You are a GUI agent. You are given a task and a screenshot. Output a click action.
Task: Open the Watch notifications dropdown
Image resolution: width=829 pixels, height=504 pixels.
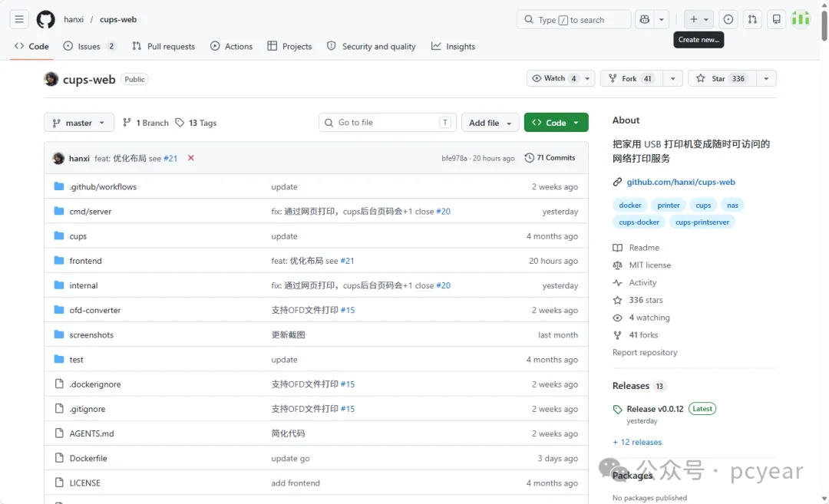pos(561,78)
